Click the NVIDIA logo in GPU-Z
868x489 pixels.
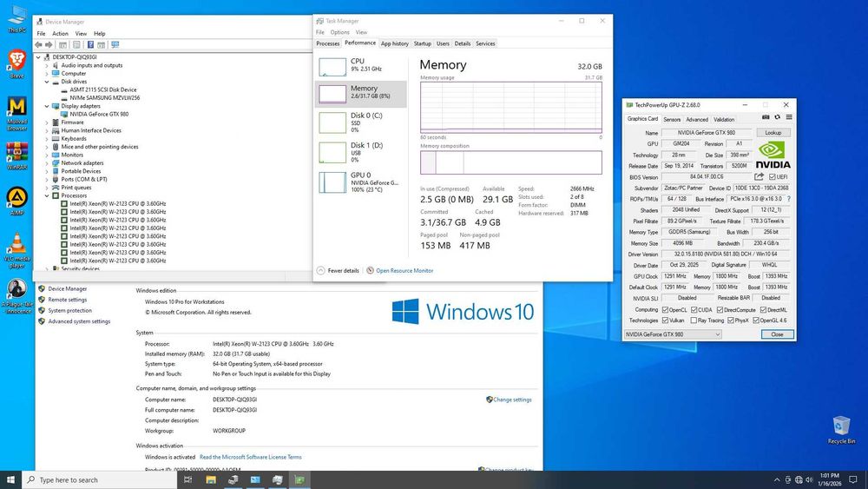point(773,155)
